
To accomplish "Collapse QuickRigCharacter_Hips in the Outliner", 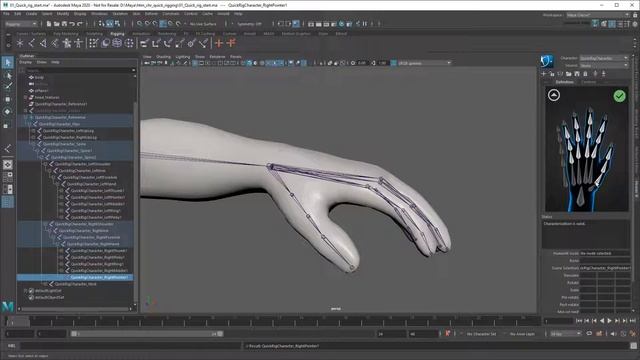I will click(29, 124).
